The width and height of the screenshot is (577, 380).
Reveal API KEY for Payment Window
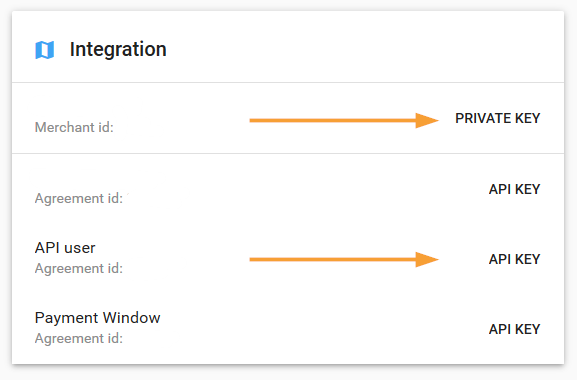514,329
